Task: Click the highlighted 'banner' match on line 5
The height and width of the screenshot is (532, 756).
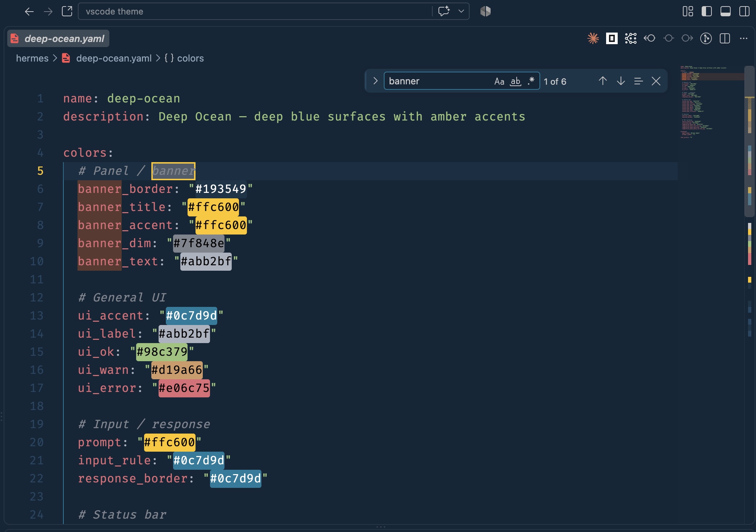Action: tap(173, 171)
